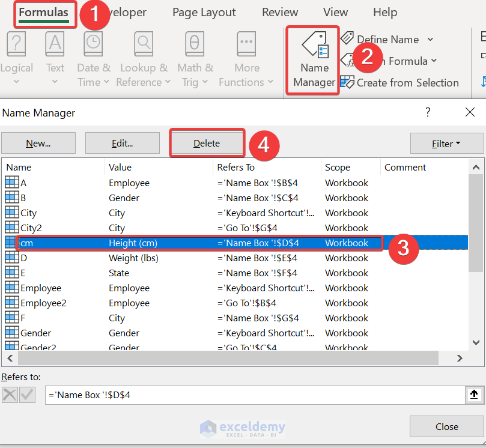The height and width of the screenshot is (448, 486).
Task: Select the cm name row
Action: click(x=236, y=243)
